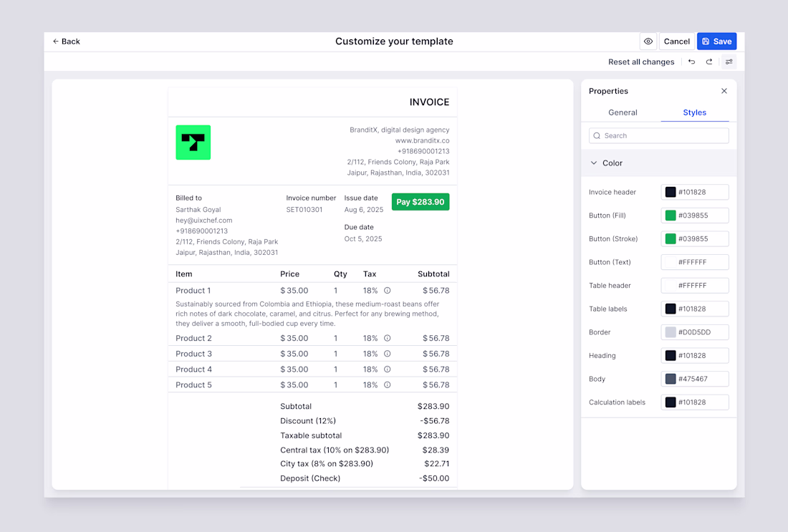
Task: Click issue date Aug 6, 2025
Action: pos(363,210)
